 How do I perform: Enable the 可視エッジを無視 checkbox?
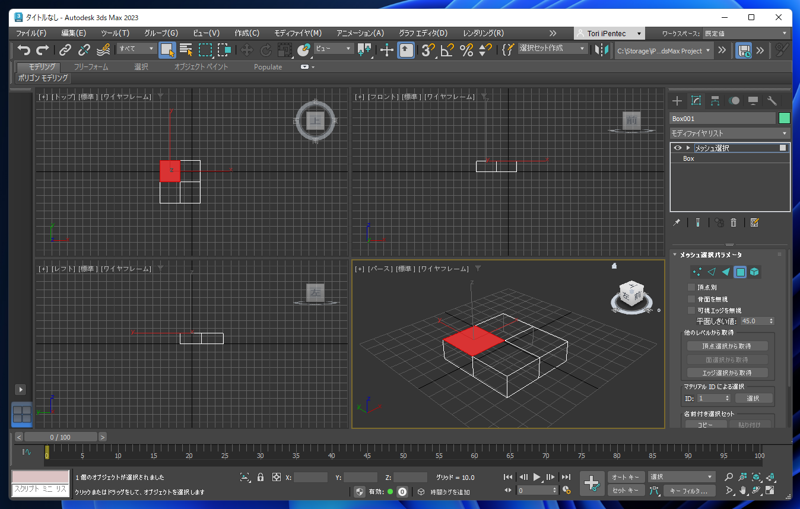pos(691,310)
